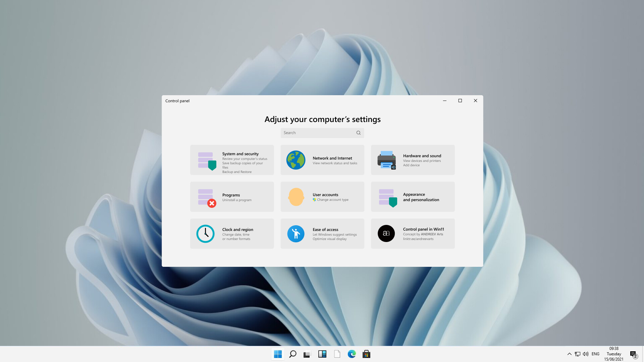Open the Start menu
Image resolution: width=644 pixels, height=362 pixels.
(x=278, y=354)
